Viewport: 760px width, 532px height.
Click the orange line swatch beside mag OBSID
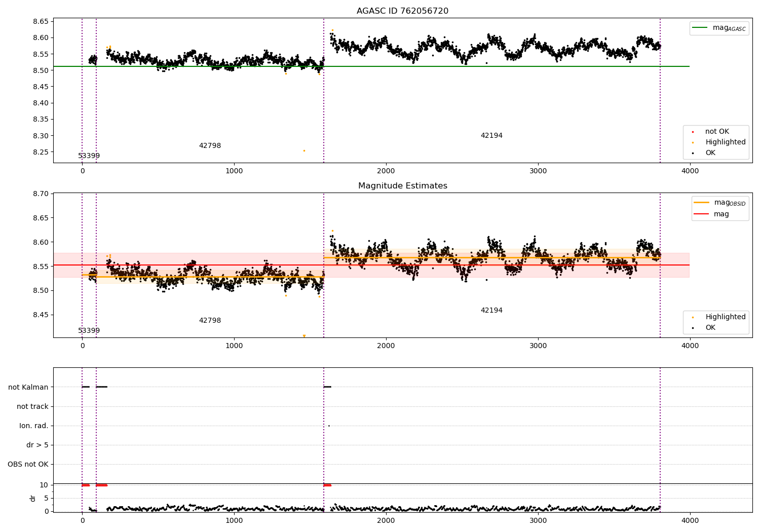tap(701, 203)
